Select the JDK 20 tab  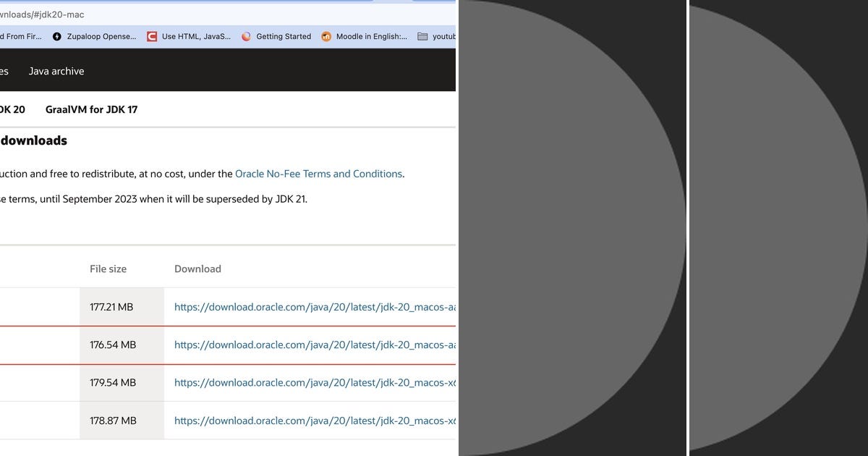12,109
